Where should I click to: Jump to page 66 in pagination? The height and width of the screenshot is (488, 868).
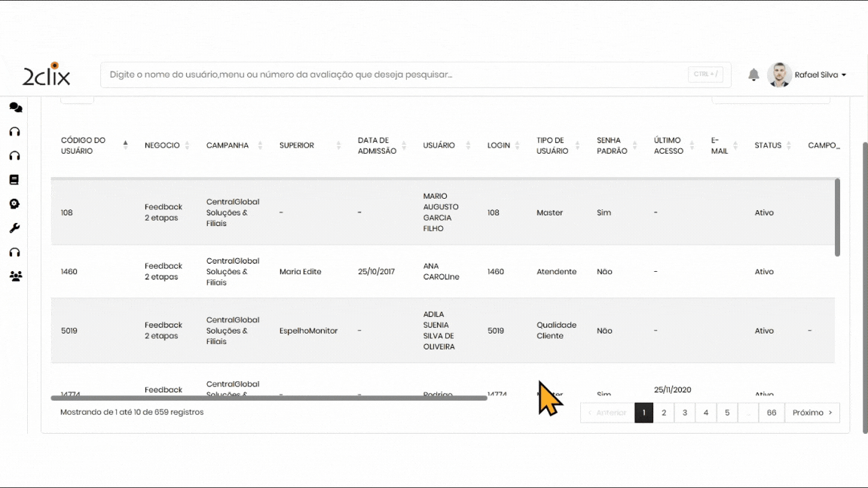[x=772, y=413]
